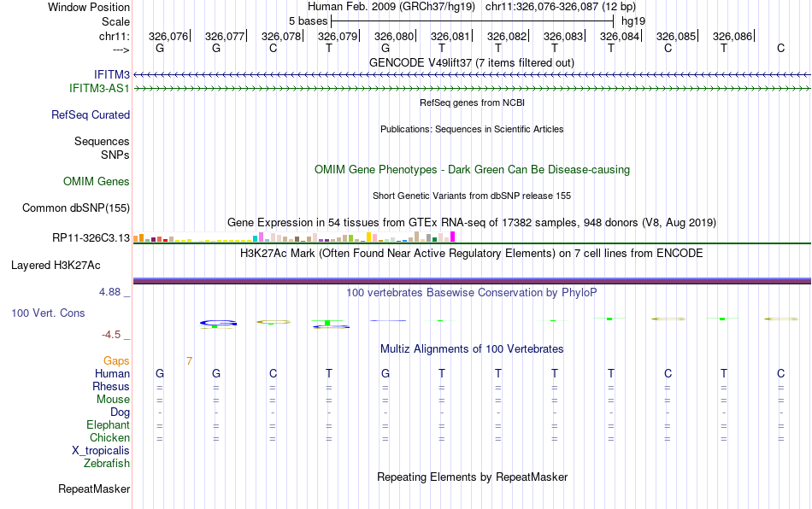Click the 4.88 PhyloP upper scale value
The height and width of the screenshot is (509, 812).
pos(109,292)
